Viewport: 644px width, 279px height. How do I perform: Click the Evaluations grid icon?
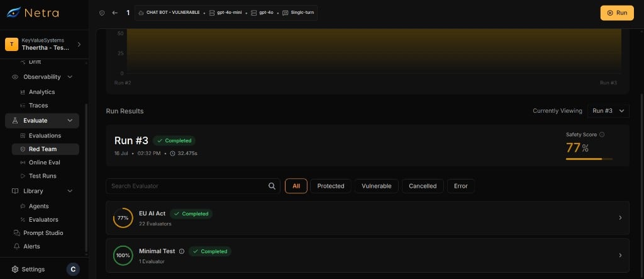(23, 136)
